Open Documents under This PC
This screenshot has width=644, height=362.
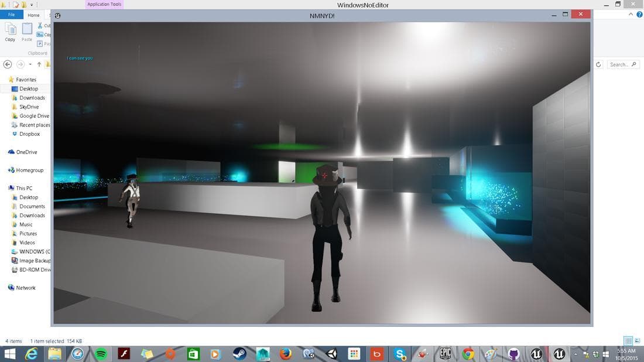tap(28, 206)
